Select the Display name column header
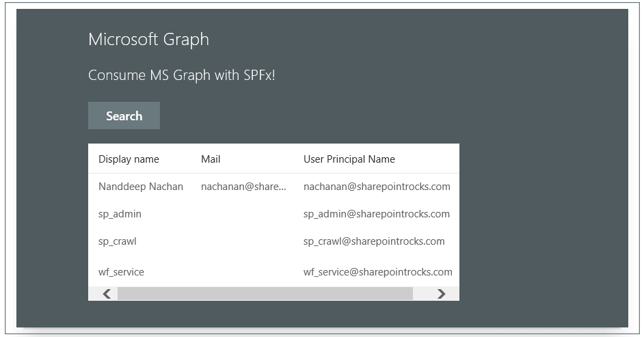The image size is (644, 337). click(x=129, y=159)
